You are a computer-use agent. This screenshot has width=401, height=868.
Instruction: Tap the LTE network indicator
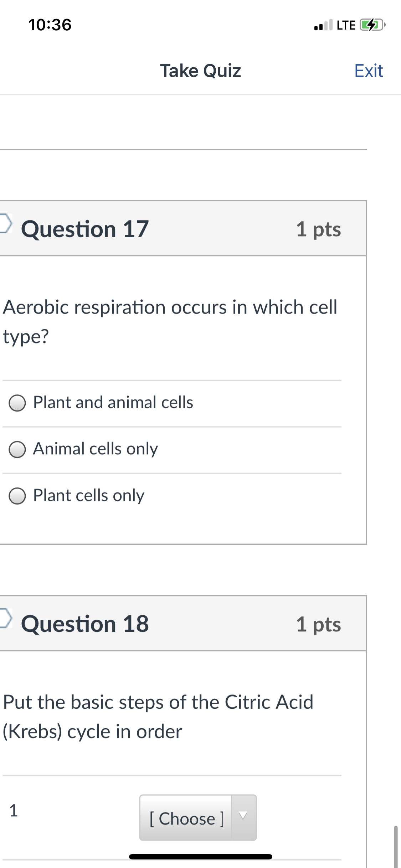346,25
